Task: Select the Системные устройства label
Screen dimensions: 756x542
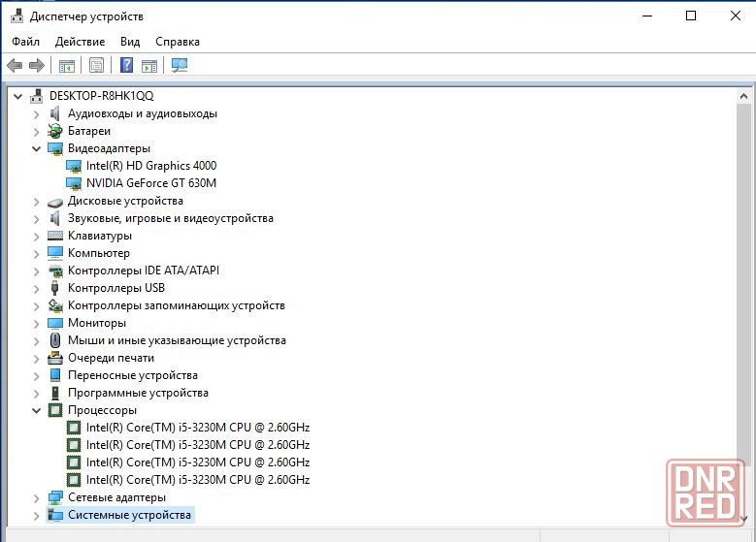Action: 130,515
